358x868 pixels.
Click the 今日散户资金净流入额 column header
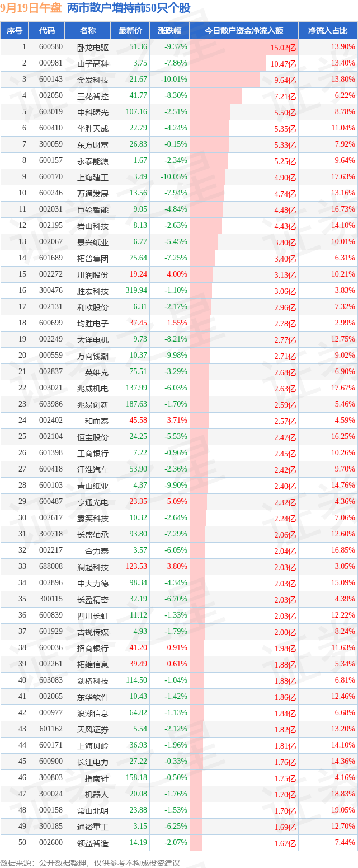tap(243, 31)
